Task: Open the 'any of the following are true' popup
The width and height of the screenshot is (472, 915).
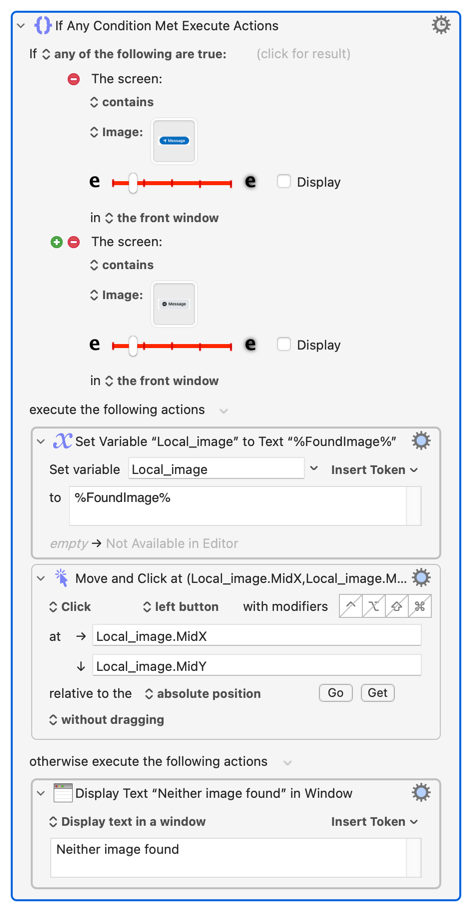Action: pyautogui.click(x=135, y=54)
